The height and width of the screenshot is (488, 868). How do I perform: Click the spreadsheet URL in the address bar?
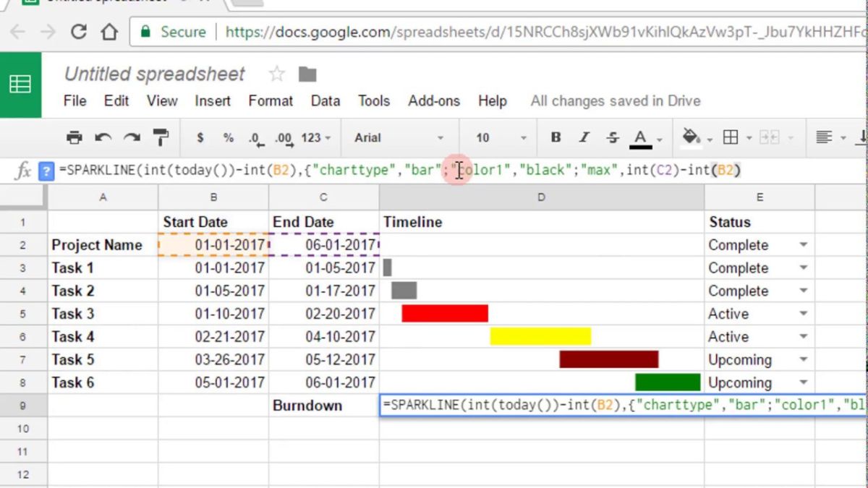[x=506, y=32]
